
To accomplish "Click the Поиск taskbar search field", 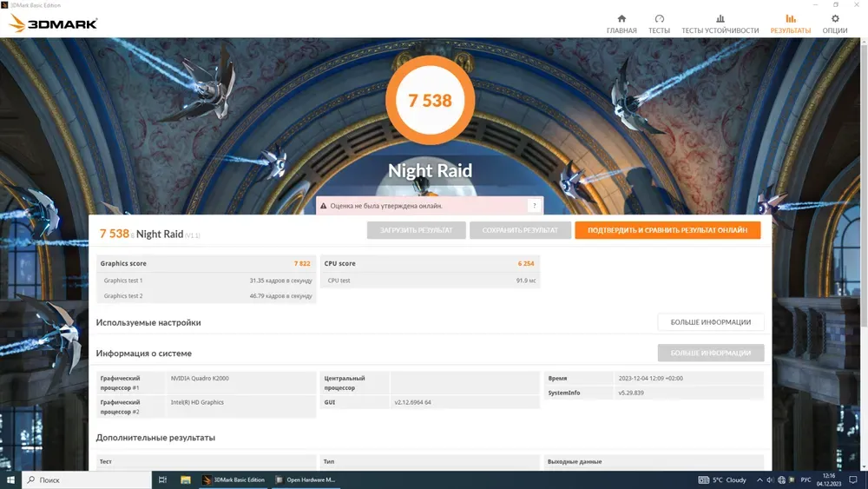I will [87, 479].
